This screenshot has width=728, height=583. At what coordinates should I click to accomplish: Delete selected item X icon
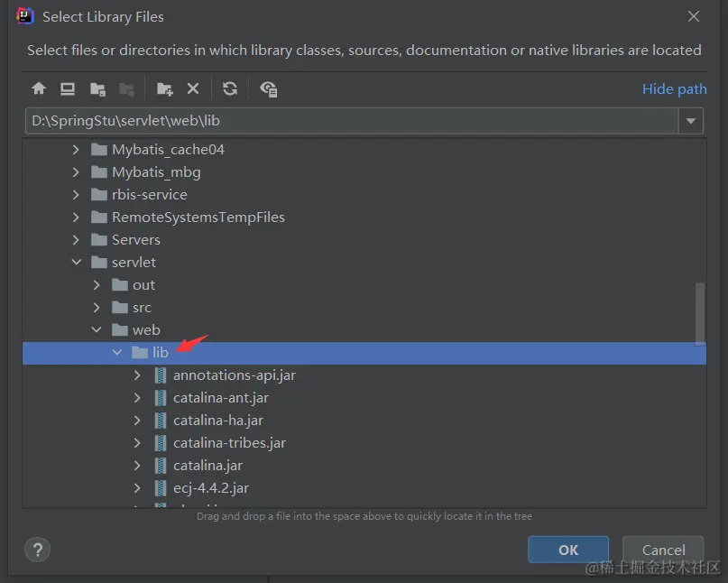193,88
